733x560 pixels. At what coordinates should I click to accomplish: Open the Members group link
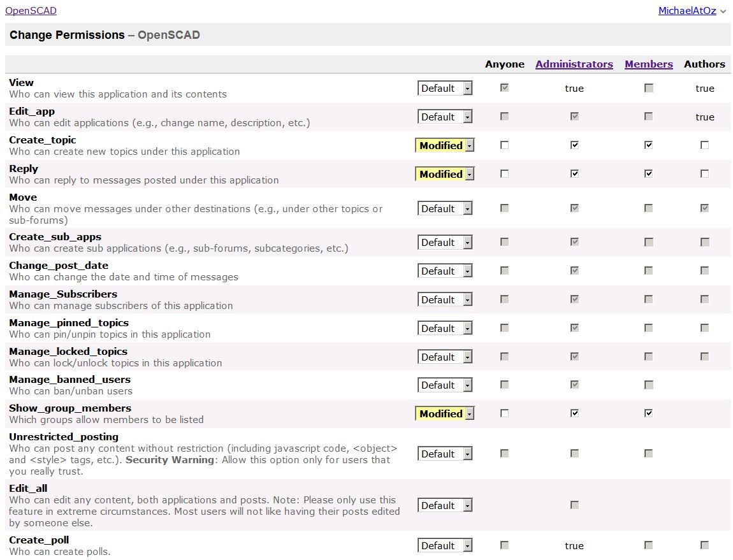(x=648, y=64)
